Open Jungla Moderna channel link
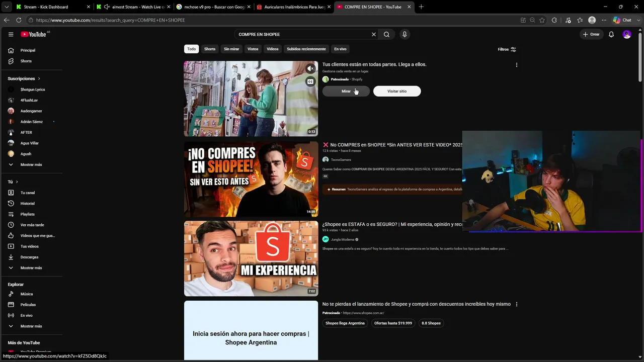 tap(343, 239)
